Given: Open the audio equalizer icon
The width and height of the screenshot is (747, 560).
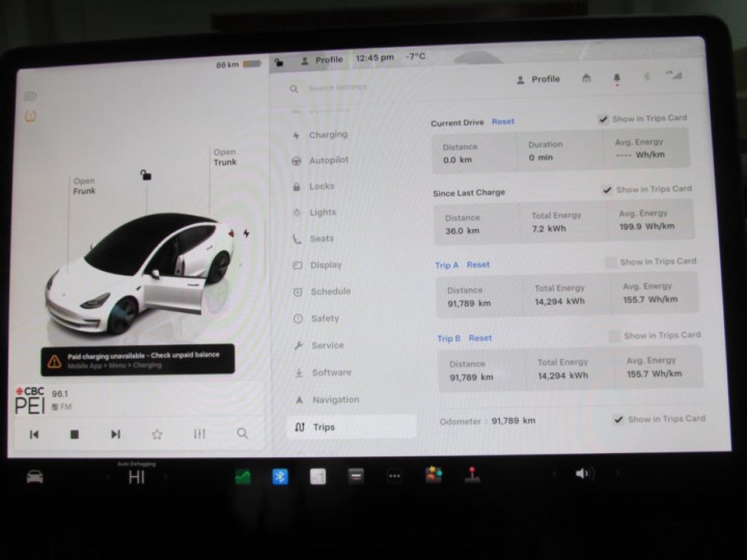Looking at the screenshot, I should (200, 433).
